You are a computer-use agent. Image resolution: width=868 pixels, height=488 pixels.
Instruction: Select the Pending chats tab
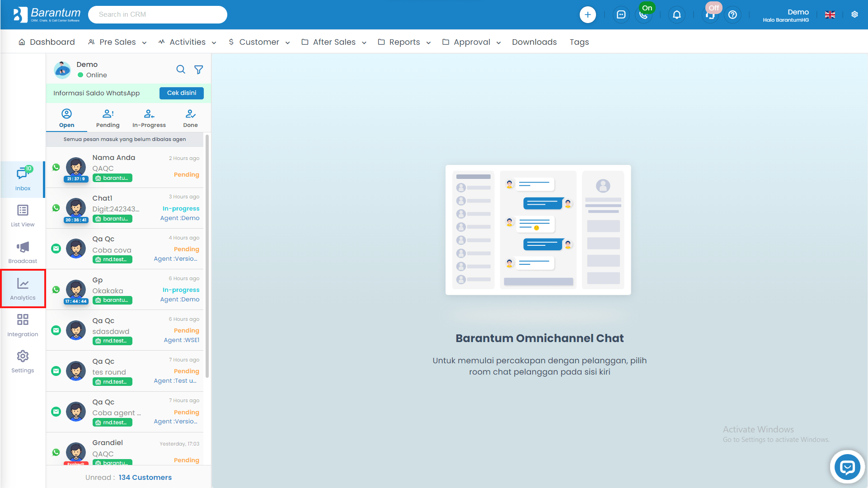coord(108,118)
